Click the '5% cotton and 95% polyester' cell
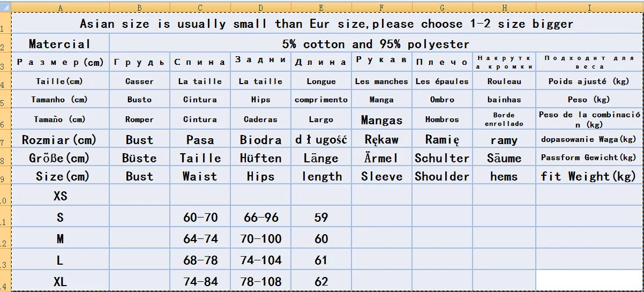This screenshot has width=644, height=292. 376,43
